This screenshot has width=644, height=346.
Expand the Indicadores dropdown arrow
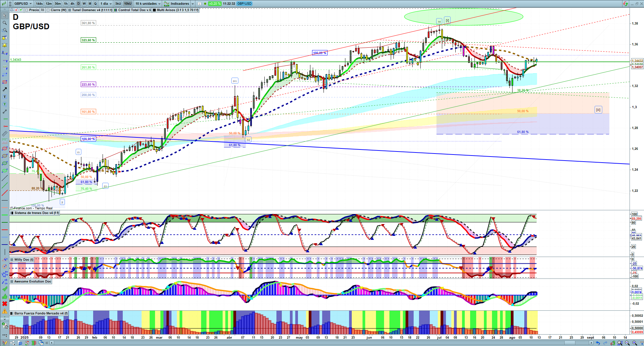193,4
